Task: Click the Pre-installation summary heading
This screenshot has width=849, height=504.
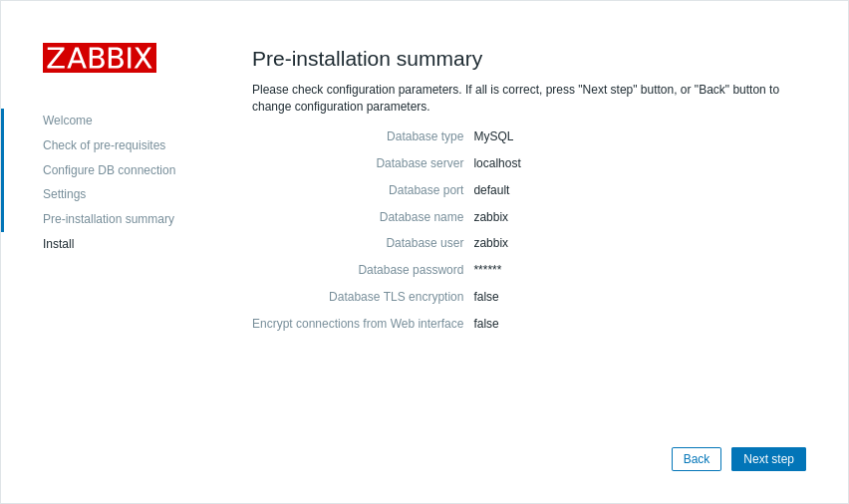Action: click(x=367, y=59)
